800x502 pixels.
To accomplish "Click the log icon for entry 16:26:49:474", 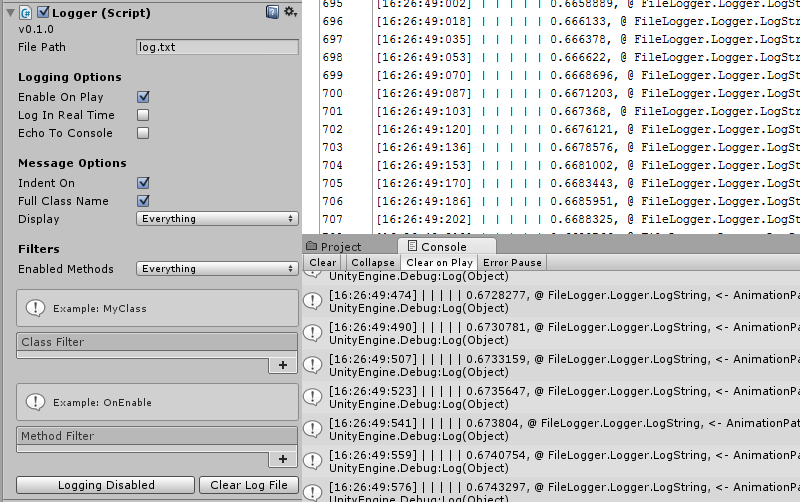I will (313, 301).
